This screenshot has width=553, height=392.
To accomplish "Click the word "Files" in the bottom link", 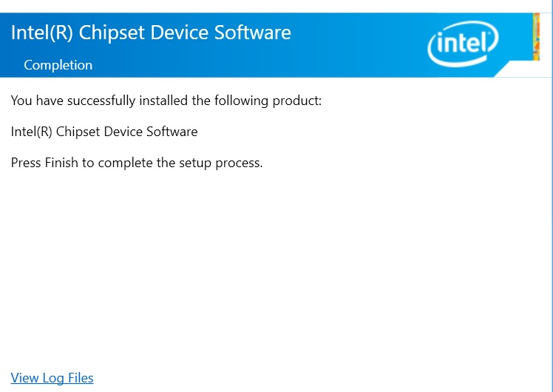I will 81,378.
